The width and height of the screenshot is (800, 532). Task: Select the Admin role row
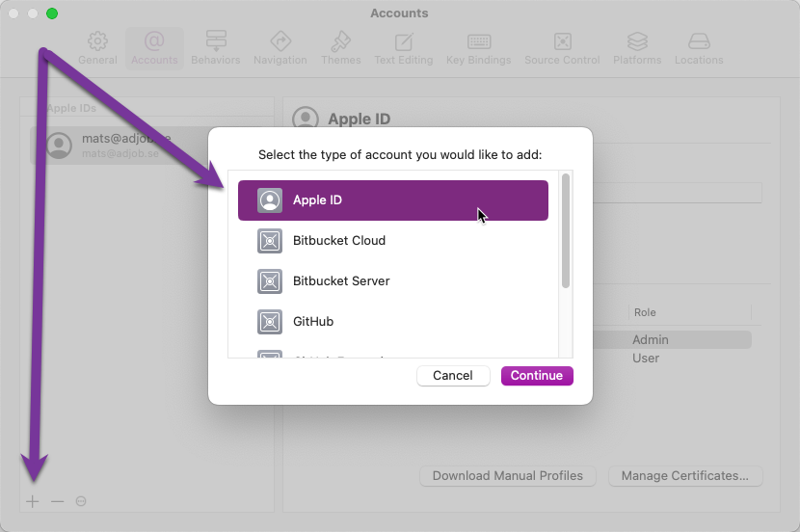point(672,339)
